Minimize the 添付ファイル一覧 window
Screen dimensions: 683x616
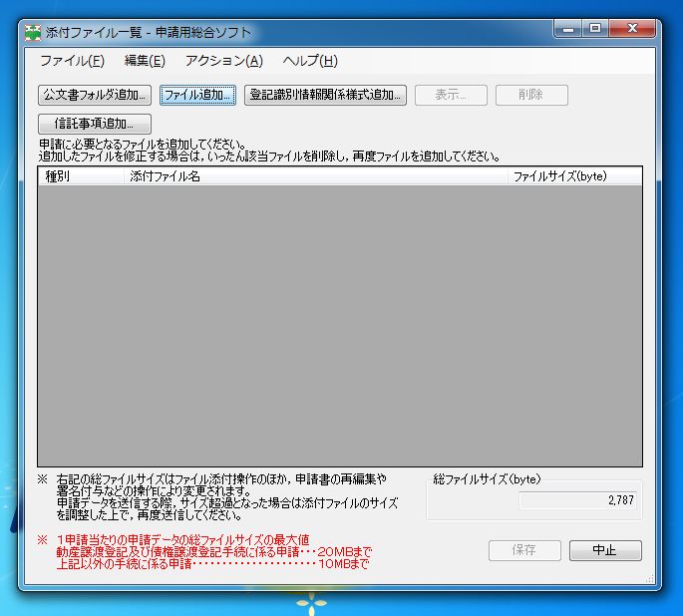(x=569, y=30)
